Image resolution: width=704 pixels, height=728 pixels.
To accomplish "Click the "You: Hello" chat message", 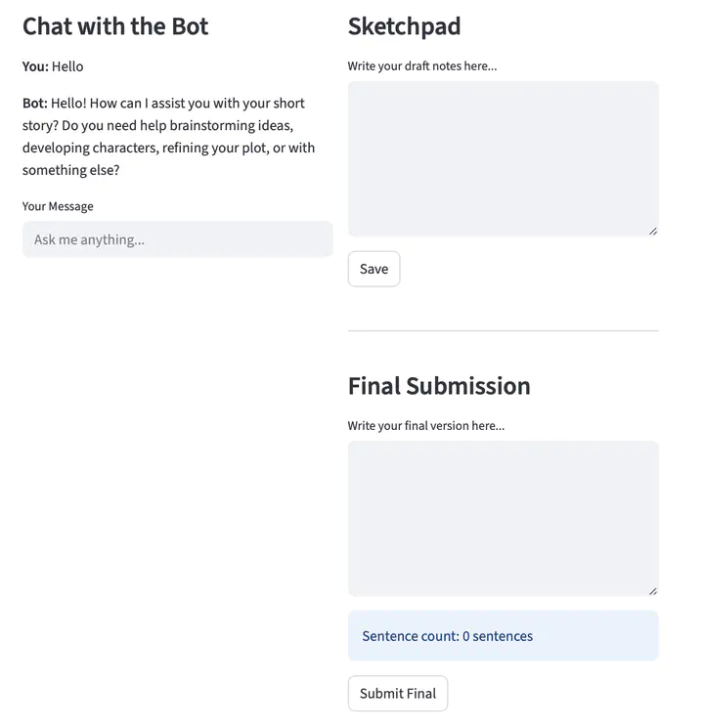I will (x=53, y=66).
